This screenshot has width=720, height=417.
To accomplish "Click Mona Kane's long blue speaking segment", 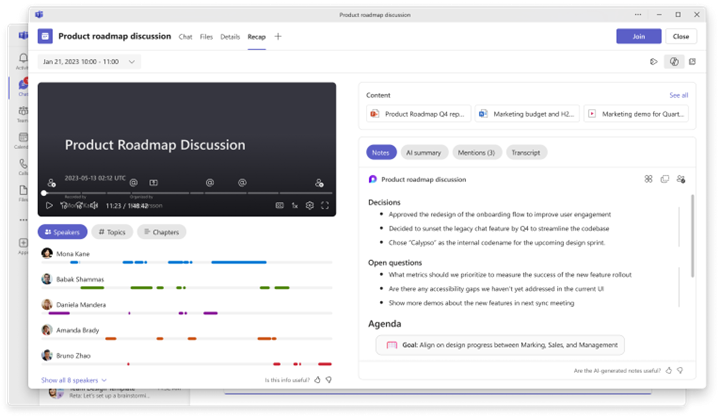I will point(239,262).
